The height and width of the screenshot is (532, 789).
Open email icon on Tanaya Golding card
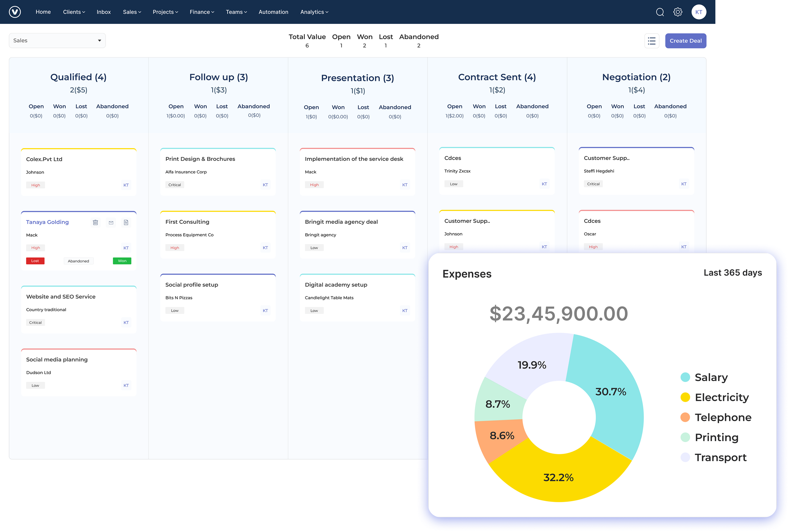110,222
